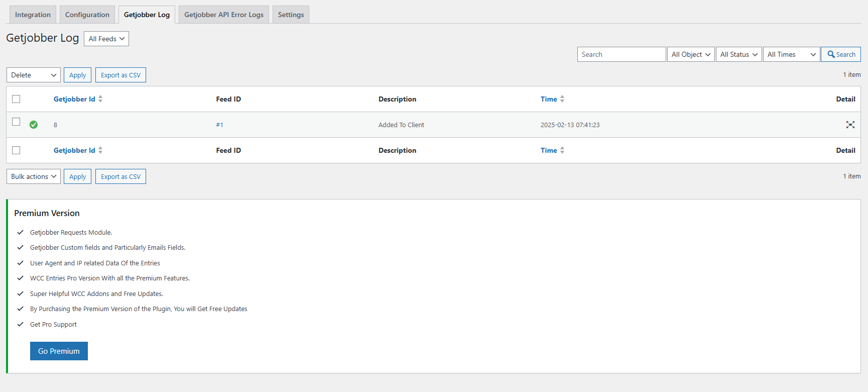This screenshot has width=868, height=392.
Task: Click the 'Get Pro Support' feature text
Action: tap(53, 324)
